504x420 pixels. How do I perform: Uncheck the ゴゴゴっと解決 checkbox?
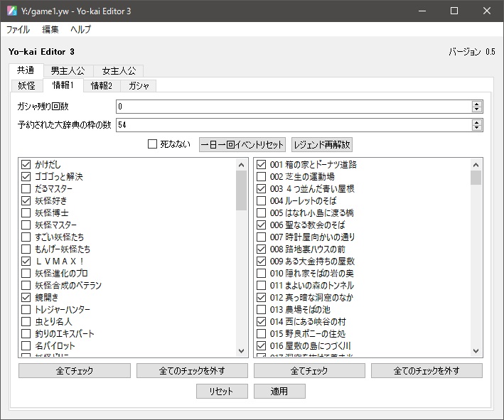26,176
